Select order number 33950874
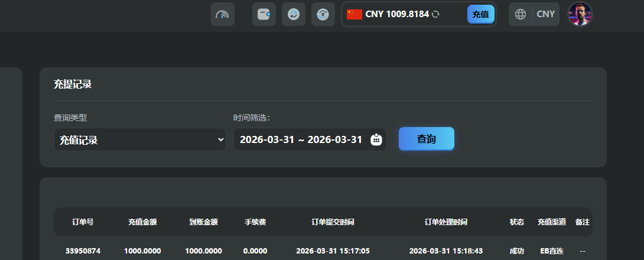This screenshot has height=260, width=644. pos(83,251)
